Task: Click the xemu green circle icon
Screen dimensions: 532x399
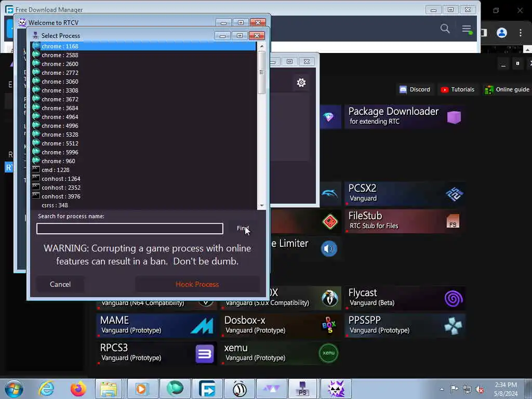Action: (328, 353)
